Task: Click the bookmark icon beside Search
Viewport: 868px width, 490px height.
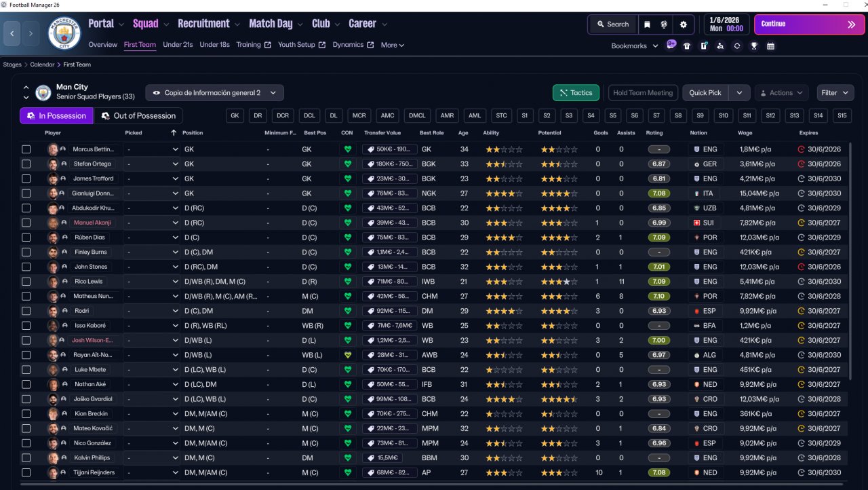Action: coord(647,24)
